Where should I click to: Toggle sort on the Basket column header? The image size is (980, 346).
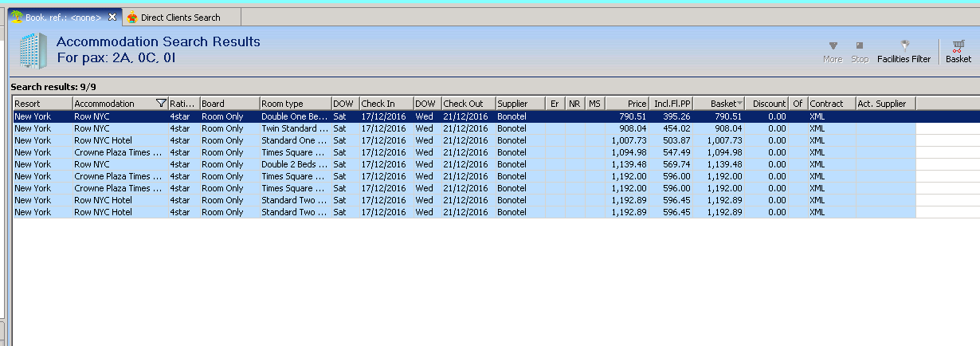click(720, 104)
